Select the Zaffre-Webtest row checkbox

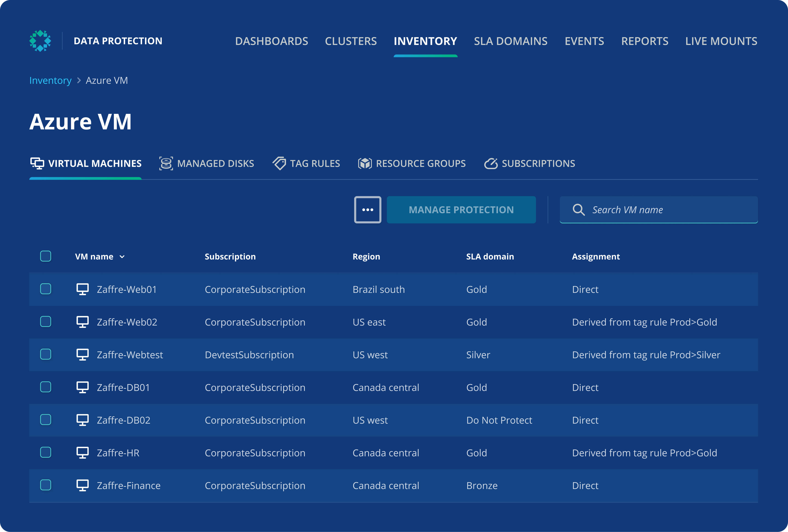(45, 354)
